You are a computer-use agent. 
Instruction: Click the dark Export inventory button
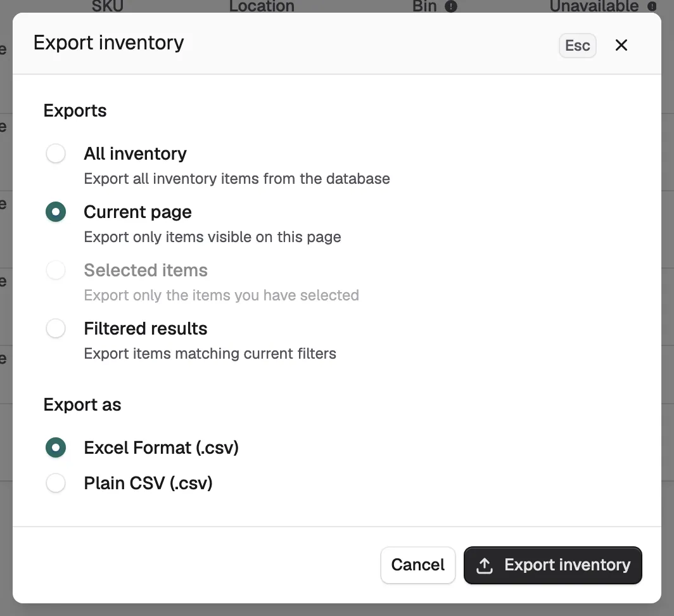tap(553, 565)
